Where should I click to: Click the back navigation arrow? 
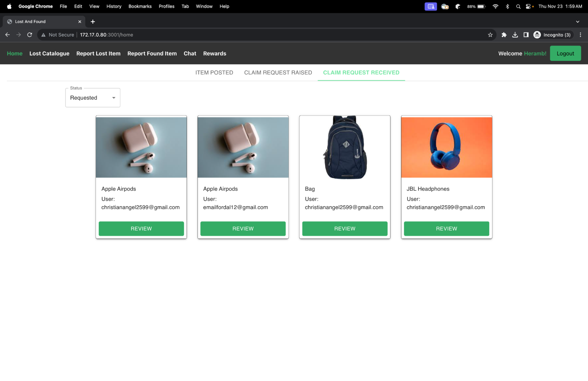point(8,35)
